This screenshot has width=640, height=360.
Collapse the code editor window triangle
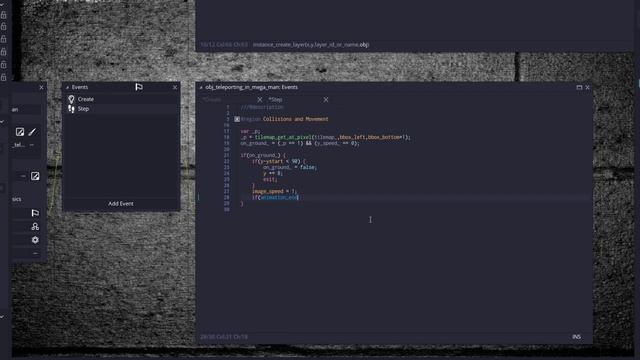pyautogui.click(x=201, y=87)
